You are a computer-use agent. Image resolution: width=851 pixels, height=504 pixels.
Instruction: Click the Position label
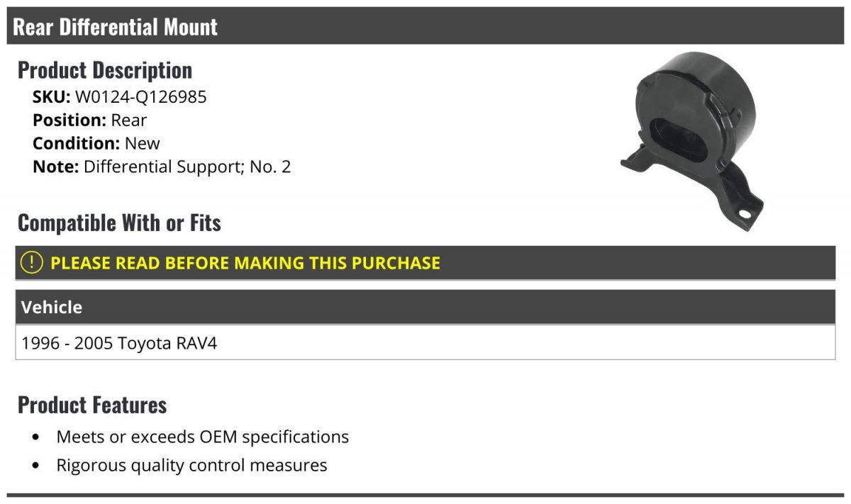click(69, 120)
